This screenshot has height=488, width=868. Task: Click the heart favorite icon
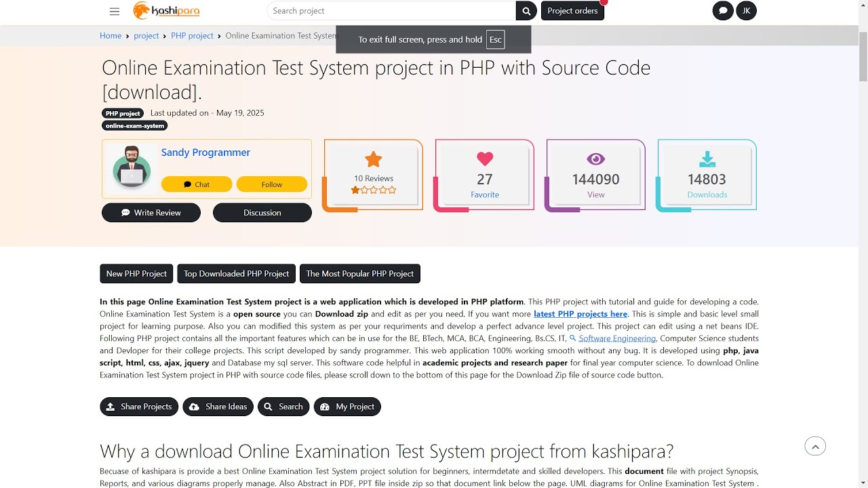484,159
